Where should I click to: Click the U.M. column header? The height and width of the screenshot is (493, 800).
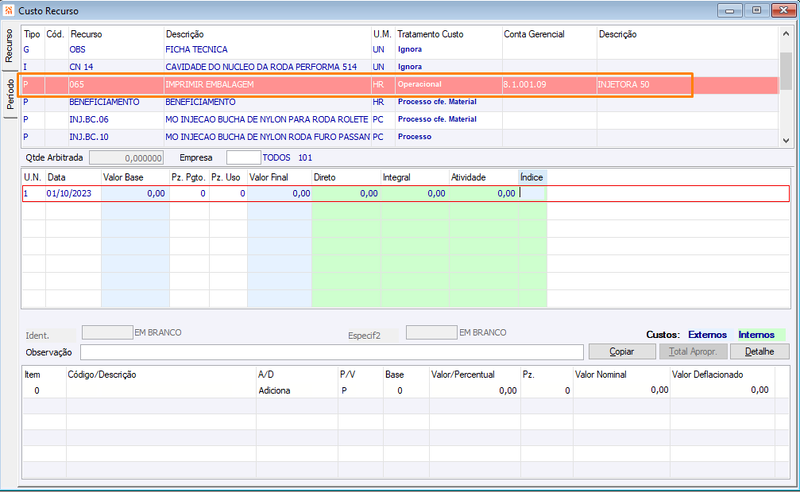tap(382, 34)
